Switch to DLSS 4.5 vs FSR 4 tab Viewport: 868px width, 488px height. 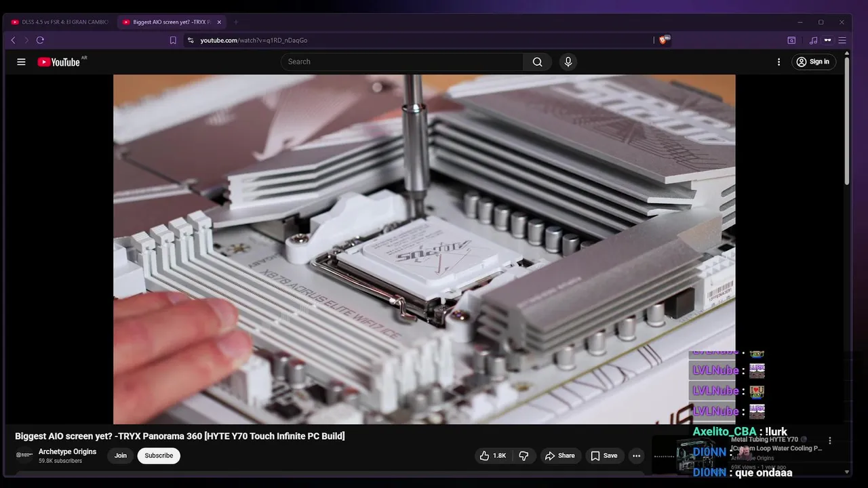pos(60,22)
